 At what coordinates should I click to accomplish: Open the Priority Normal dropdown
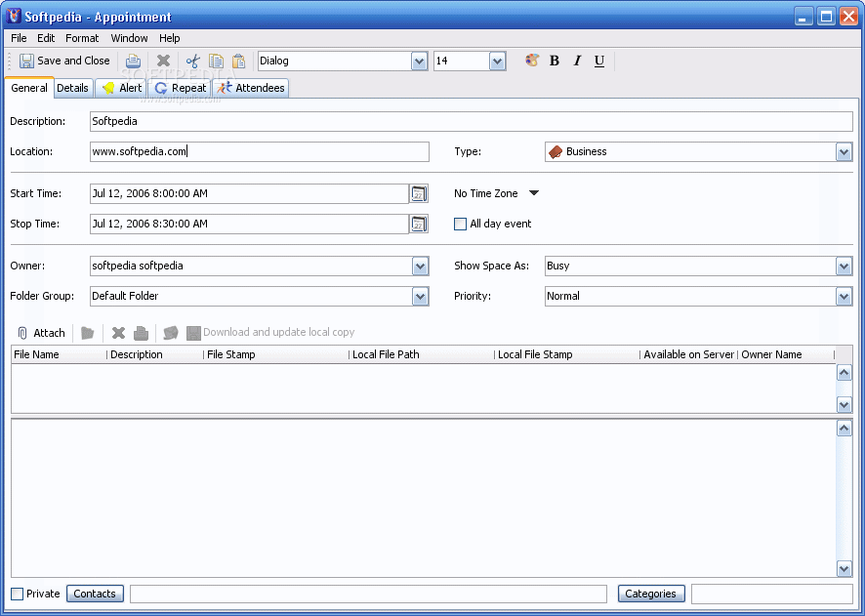[844, 297]
